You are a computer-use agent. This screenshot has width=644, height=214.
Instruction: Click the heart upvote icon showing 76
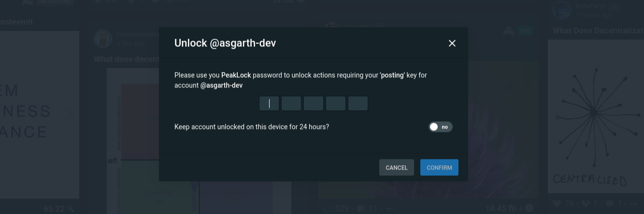coord(557,204)
